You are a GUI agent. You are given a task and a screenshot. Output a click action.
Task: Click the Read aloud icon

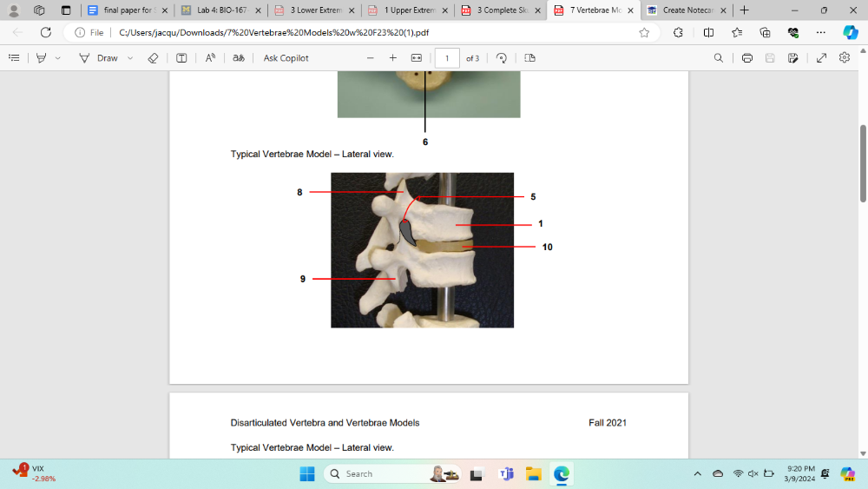(210, 58)
